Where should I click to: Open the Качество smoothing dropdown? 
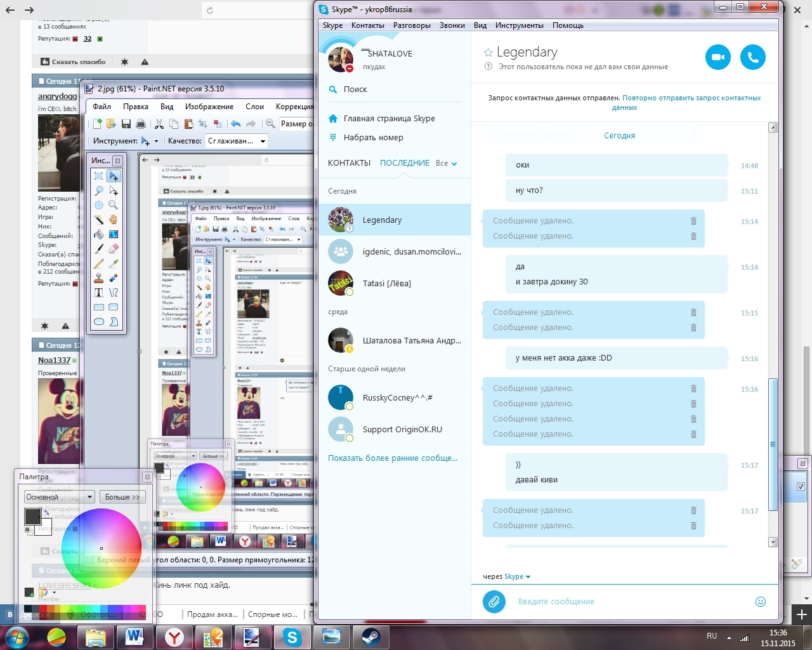(236, 141)
